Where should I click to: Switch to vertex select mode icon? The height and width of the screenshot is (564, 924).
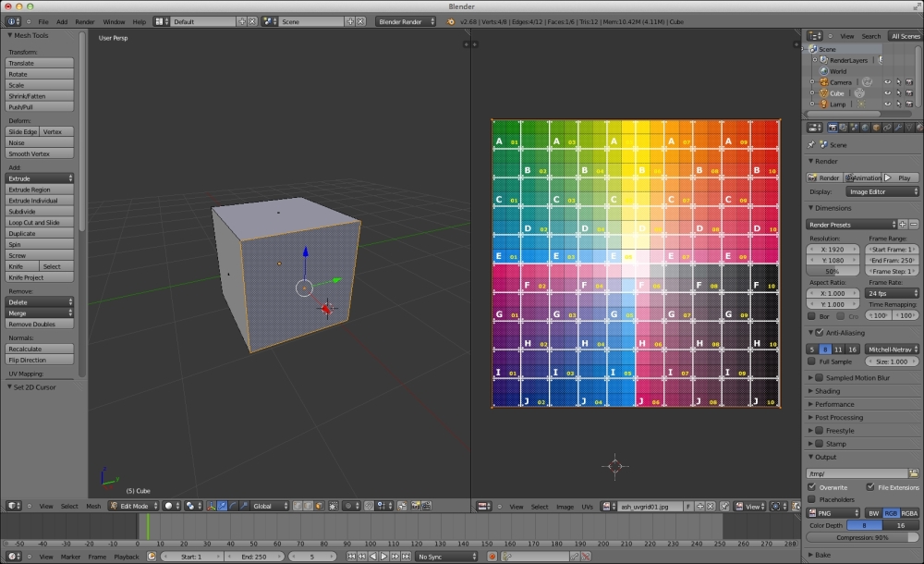click(298, 506)
